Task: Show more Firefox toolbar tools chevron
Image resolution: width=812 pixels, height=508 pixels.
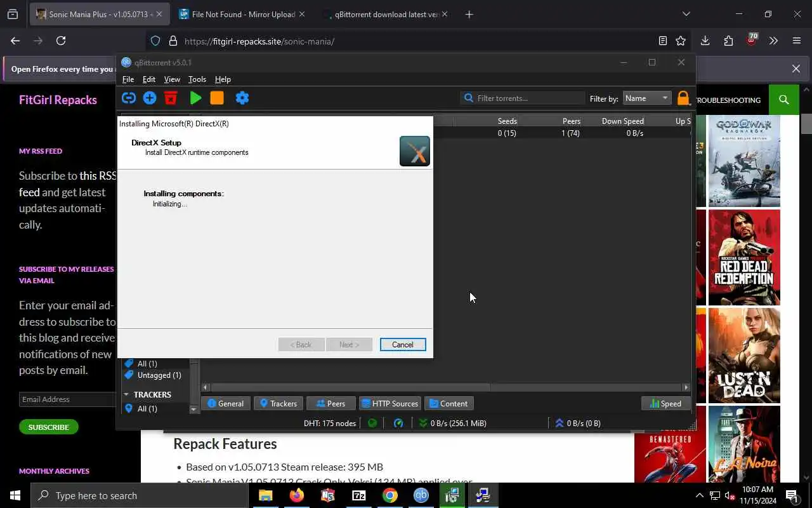Action: (x=773, y=41)
